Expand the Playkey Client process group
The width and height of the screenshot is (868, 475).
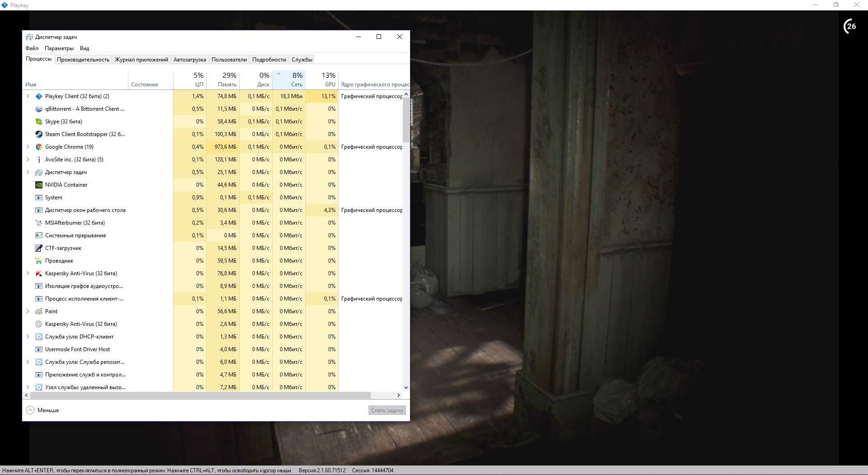[x=28, y=96]
